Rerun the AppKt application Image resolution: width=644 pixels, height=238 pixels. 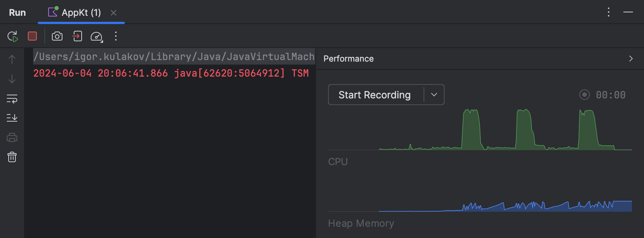(x=12, y=36)
